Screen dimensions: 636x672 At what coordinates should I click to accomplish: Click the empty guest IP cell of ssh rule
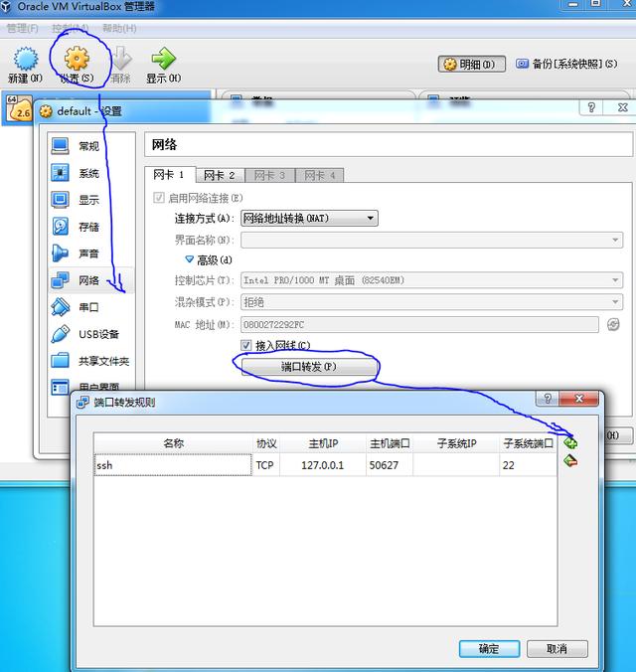coord(456,465)
